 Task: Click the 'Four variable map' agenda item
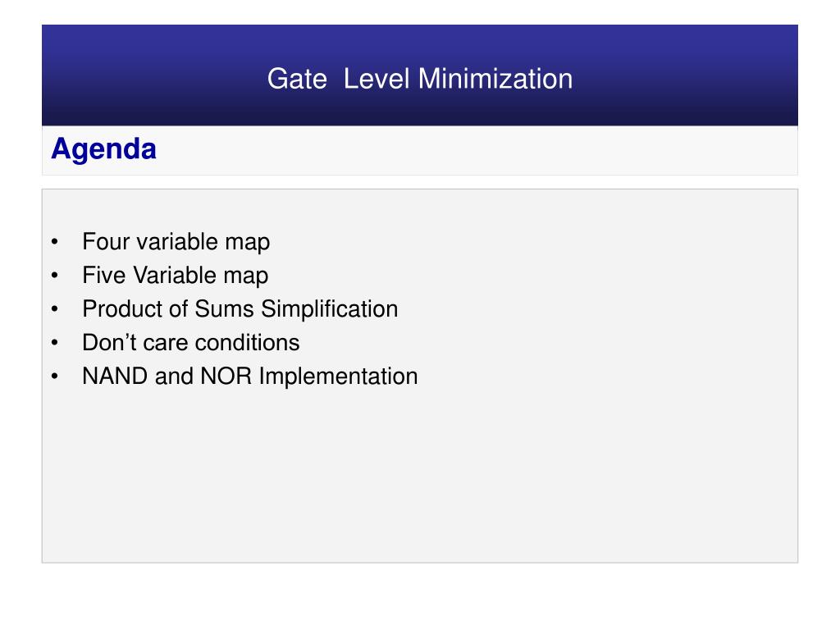176,242
